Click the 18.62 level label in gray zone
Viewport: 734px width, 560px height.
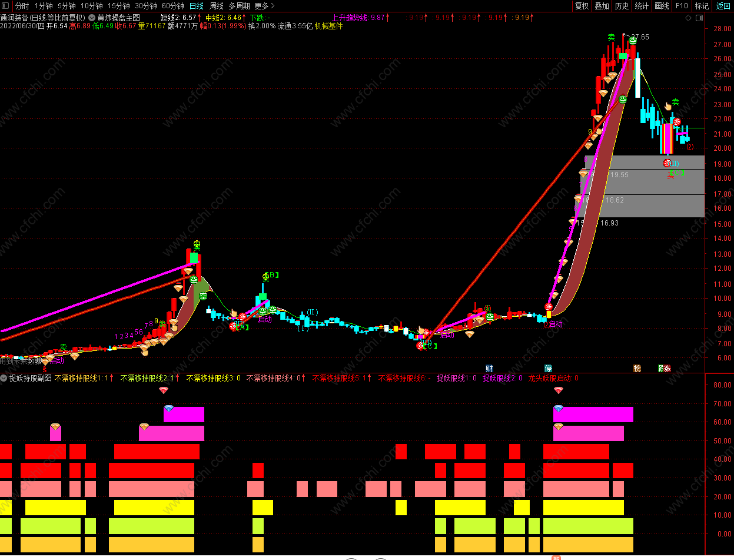[615, 200]
